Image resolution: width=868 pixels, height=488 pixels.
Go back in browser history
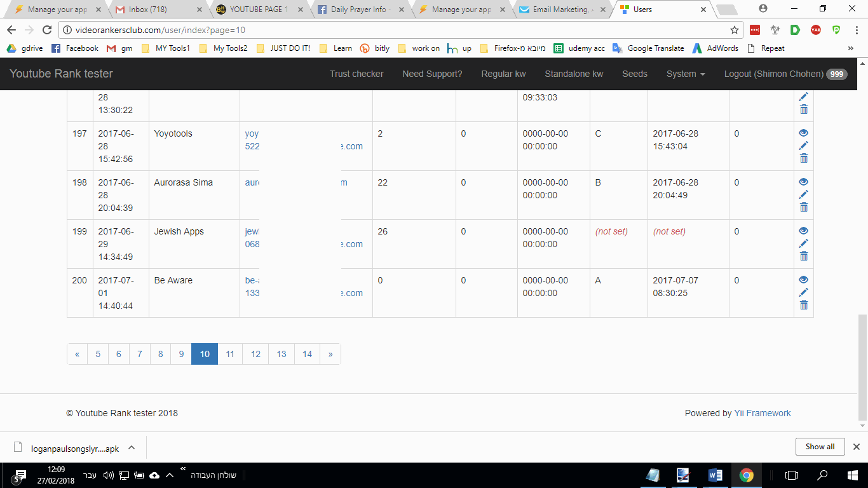point(11,30)
